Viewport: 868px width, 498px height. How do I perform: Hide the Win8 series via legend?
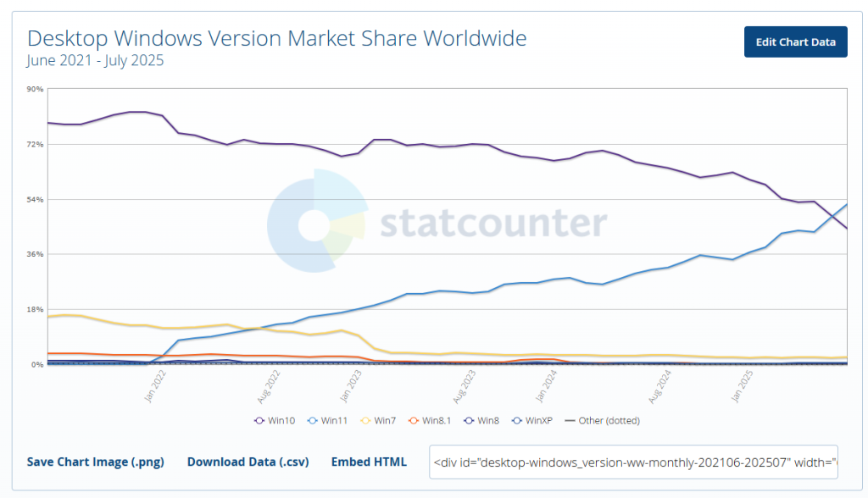coord(481,421)
